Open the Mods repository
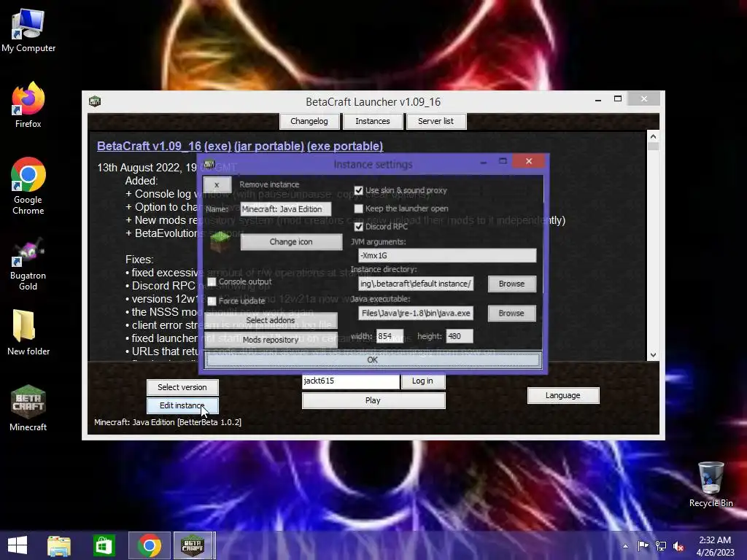Viewport: 747px width, 560px height. [271, 340]
